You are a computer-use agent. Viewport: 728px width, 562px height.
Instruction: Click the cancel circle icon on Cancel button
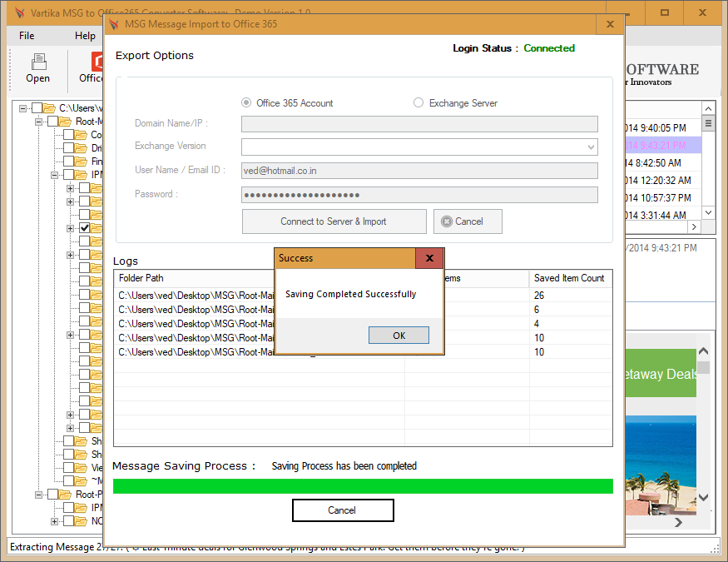pos(447,221)
